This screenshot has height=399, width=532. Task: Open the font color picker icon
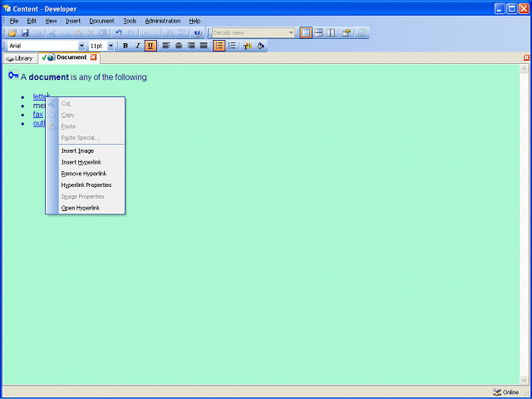pos(248,46)
